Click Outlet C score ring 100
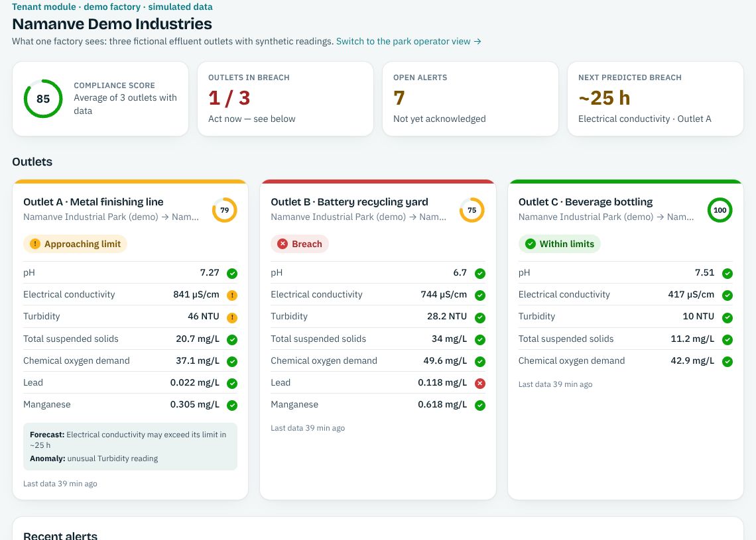The width and height of the screenshot is (756, 540). (720, 210)
